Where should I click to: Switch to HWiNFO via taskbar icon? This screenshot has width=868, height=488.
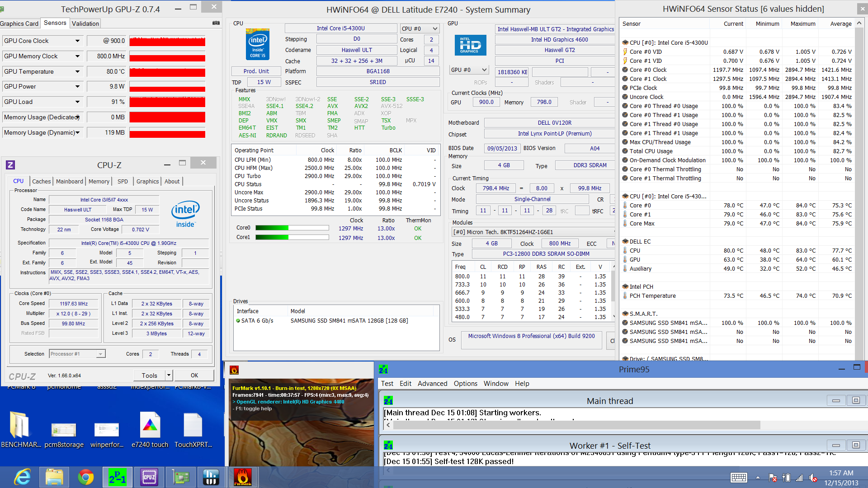[211, 477]
